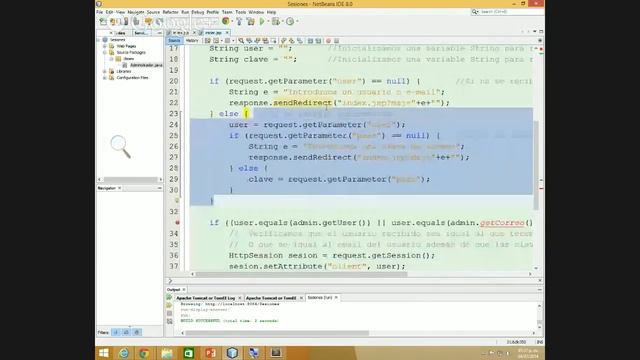Open the Tools menu

241,12
